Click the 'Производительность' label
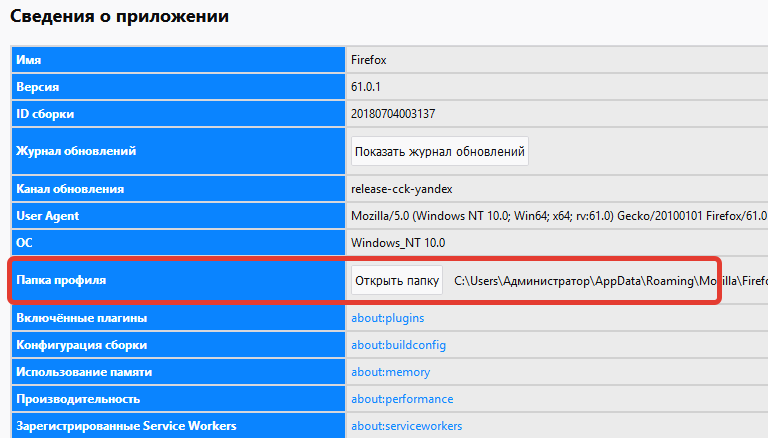 [x=78, y=399]
